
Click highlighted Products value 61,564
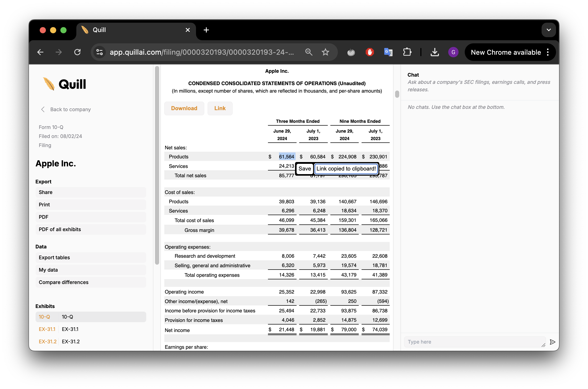pos(287,157)
